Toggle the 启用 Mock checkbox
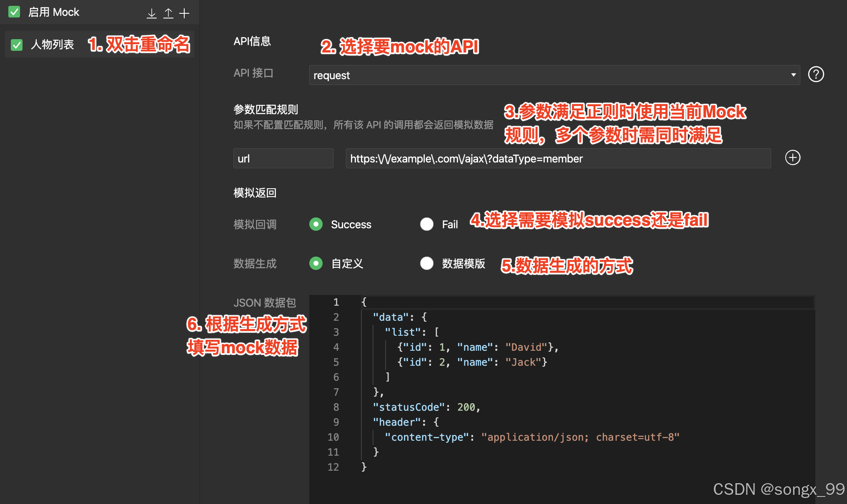This screenshot has height=504, width=847. [15, 12]
